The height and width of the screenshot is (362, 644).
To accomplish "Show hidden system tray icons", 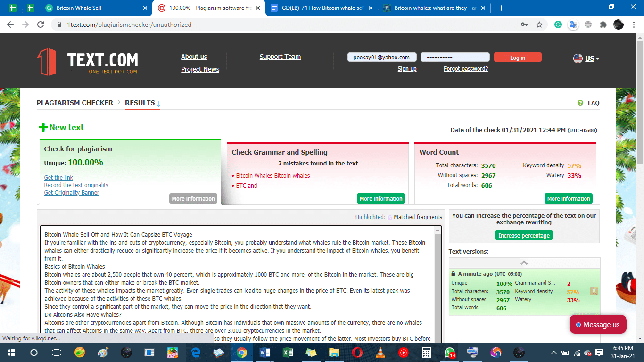I will coord(554,352).
